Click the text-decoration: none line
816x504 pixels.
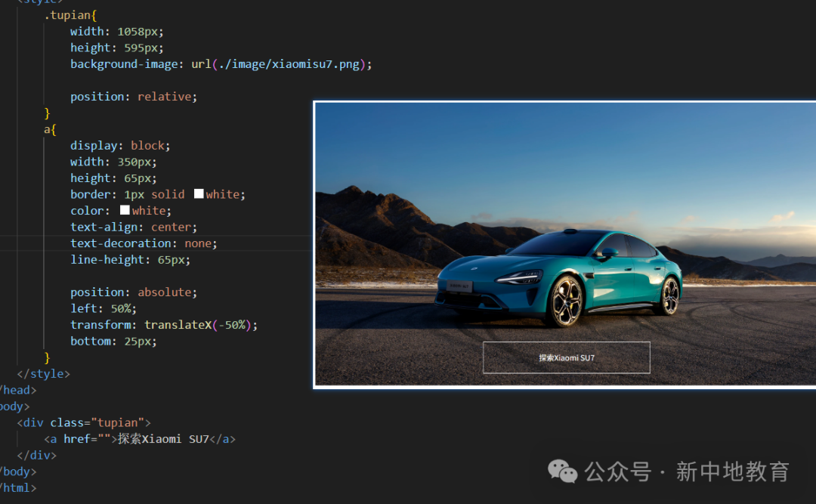(144, 243)
